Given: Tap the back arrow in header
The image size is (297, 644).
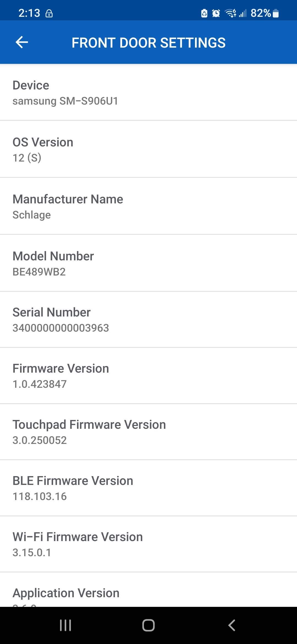Looking at the screenshot, I should click(22, 42).
